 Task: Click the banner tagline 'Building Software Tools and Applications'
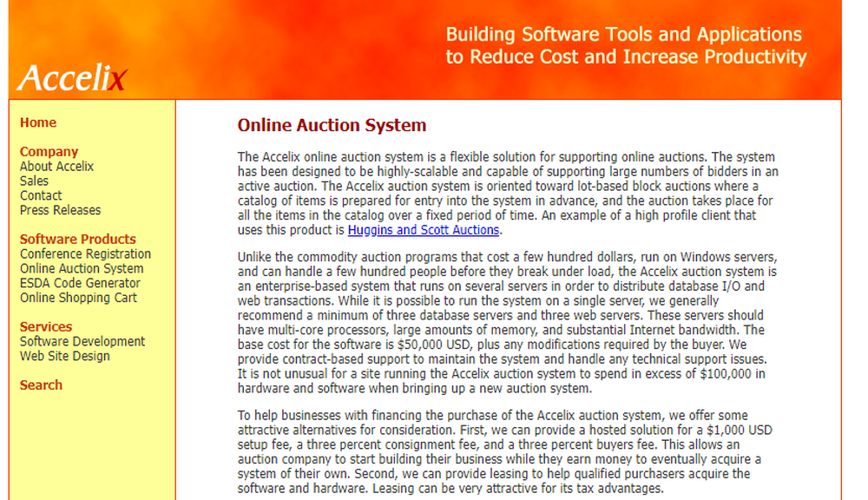tap(623, 35)
